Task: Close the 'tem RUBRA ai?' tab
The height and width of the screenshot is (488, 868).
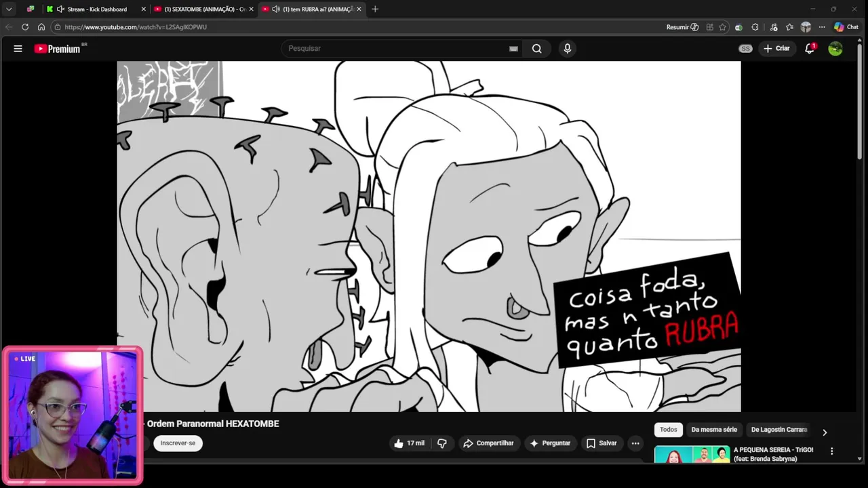Action: tap(359, 9)
